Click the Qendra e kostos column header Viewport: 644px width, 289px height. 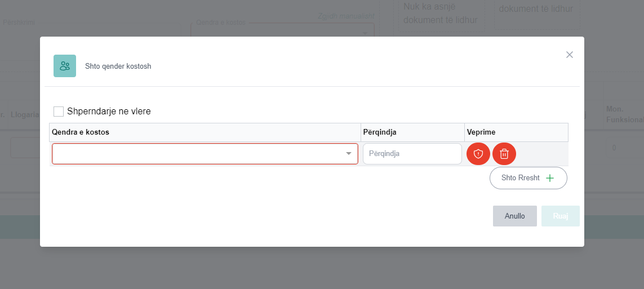[x=81, y=132]
